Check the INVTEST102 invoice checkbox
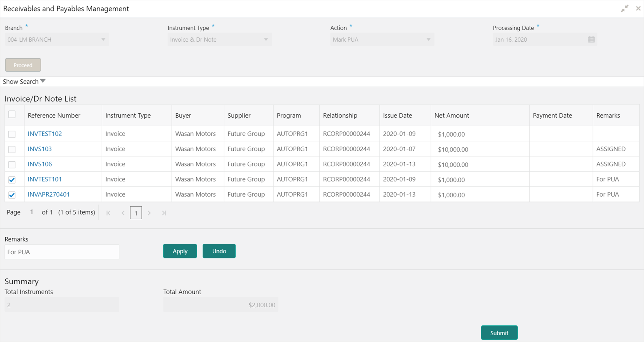The height and width of the screenshot is (342, 644). point(12,134)
